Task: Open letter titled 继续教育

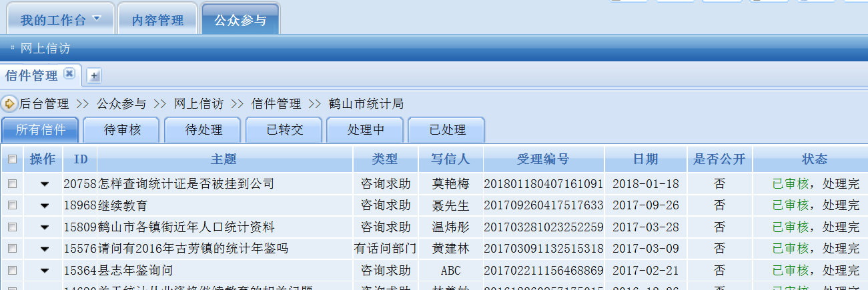Action: (x=123, y=205)
